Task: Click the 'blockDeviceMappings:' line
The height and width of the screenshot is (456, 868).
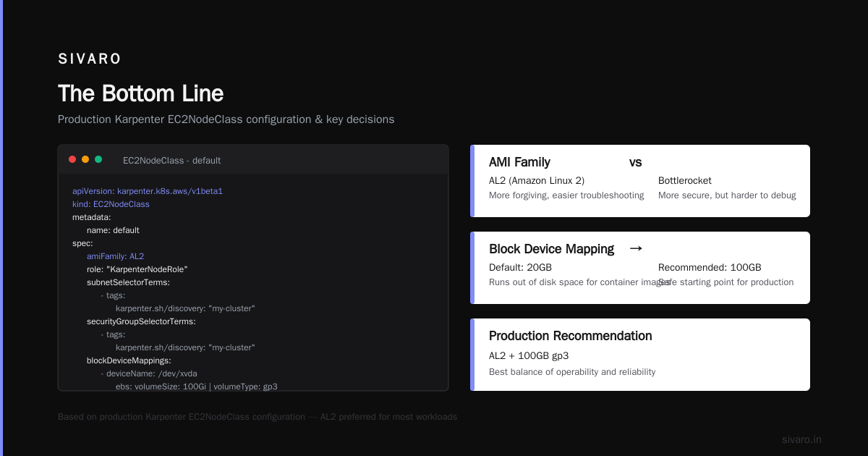Action: tap(129, 360)
